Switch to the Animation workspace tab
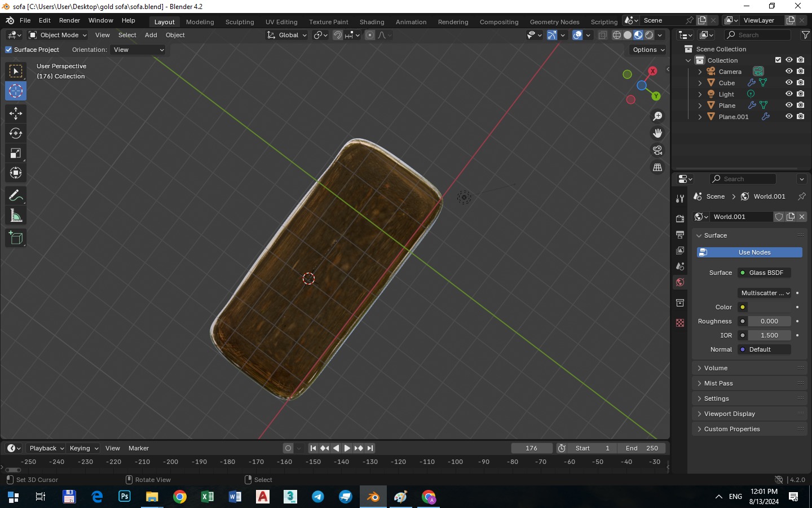Image resolution: width=812 pixels, height=508 pixels. [411, 22]
